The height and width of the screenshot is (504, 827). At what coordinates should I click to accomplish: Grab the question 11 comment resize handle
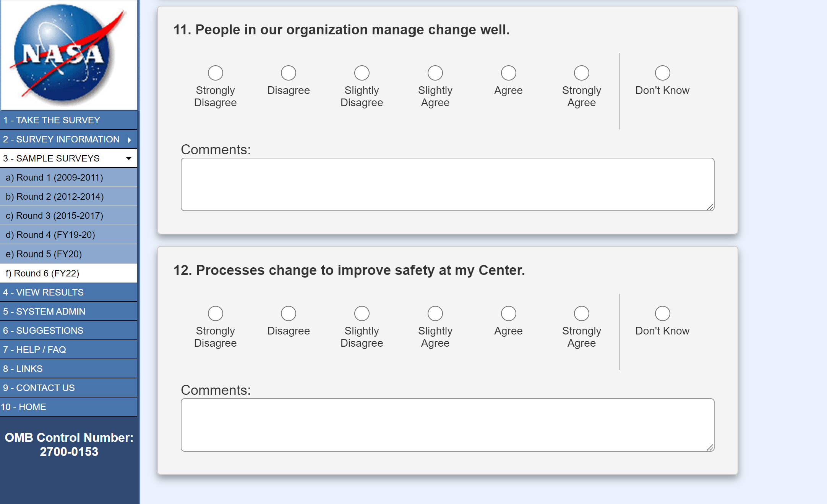click(710, 207)
